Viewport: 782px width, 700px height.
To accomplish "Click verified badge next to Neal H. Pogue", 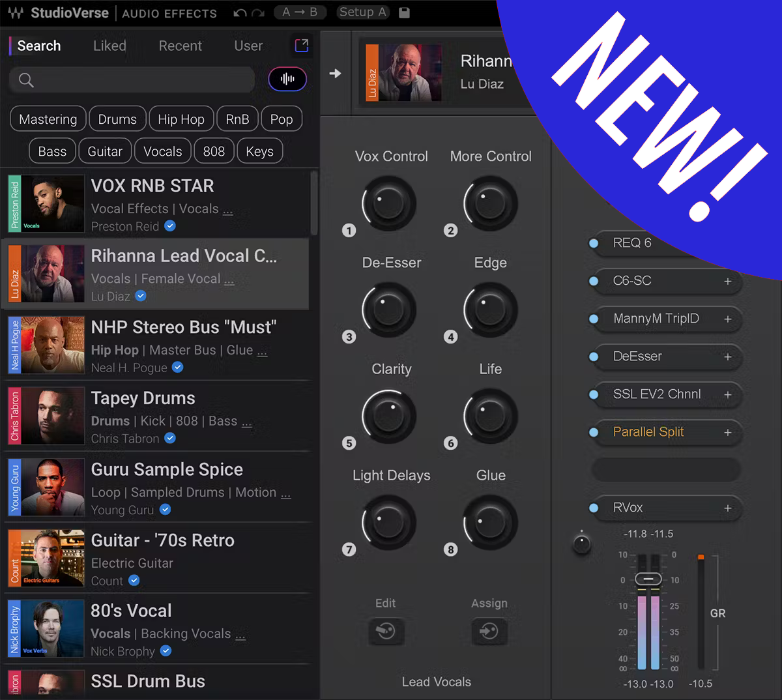I will click(x=177, y=368).
